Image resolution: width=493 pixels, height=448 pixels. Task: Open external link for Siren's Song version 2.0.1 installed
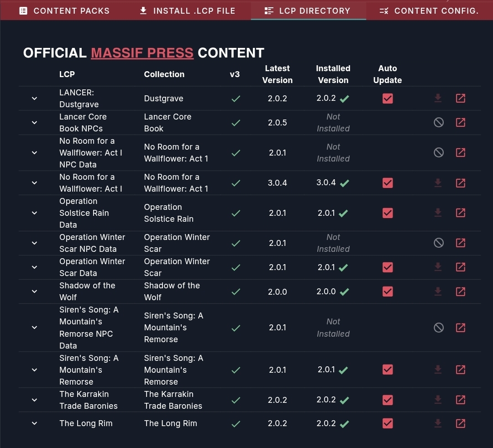(x=460, y=370)
